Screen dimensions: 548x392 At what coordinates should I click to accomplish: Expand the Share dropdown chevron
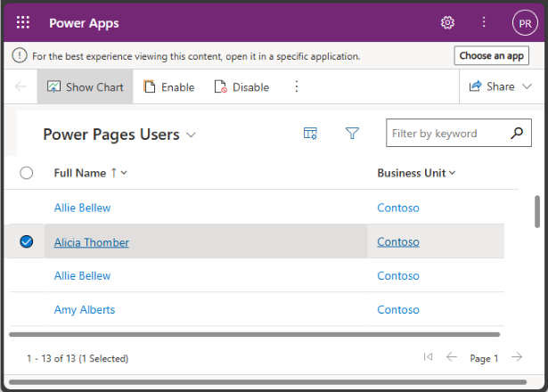527,86
